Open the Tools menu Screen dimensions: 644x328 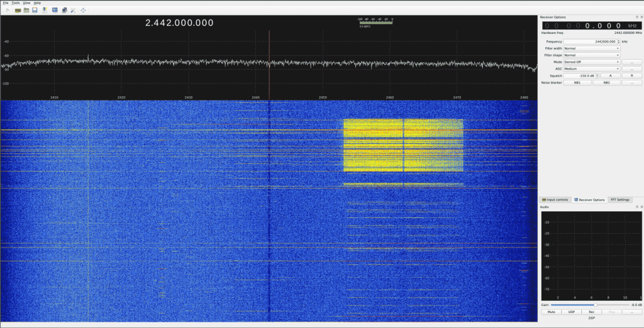pos(16,3)
